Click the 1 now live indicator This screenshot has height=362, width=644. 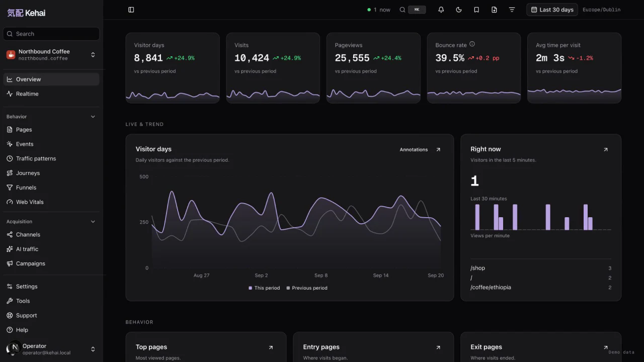(x=379, y=10)
